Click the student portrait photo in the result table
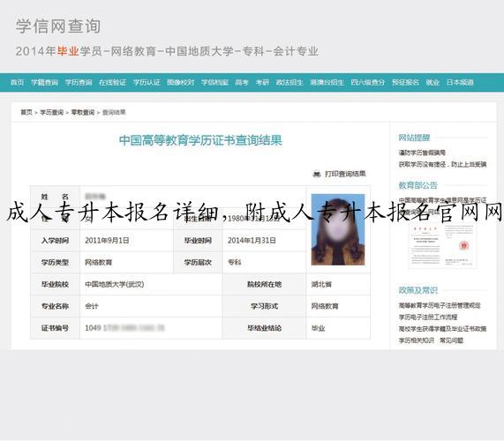The width and height of the screenshot is (504, 441). click(338, 229)
